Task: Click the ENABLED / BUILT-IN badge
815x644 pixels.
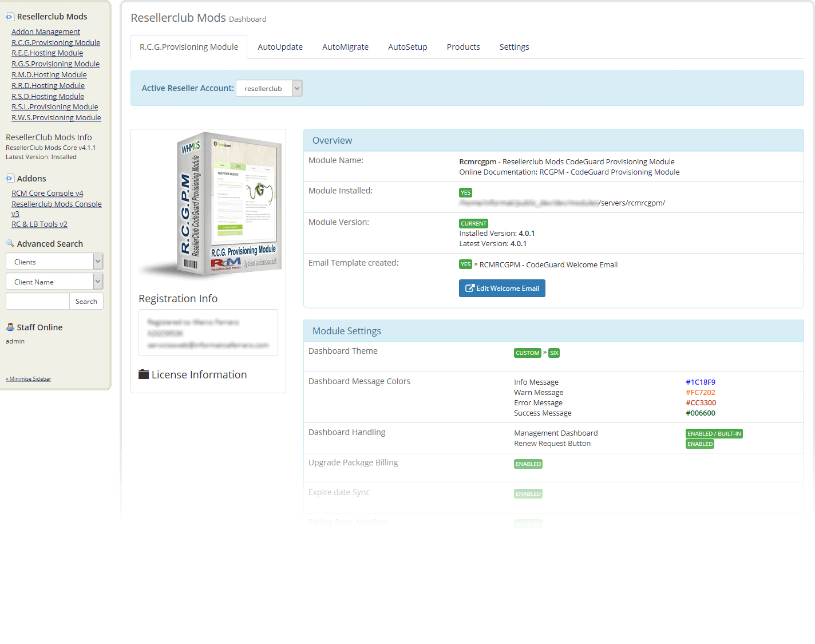Action: (x=714, y=433)
